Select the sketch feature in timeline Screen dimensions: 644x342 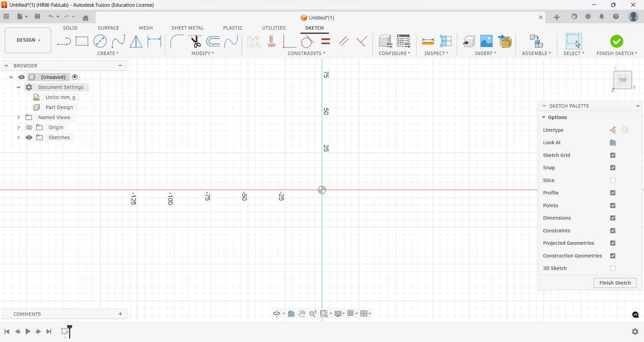(x=65, y=332)
